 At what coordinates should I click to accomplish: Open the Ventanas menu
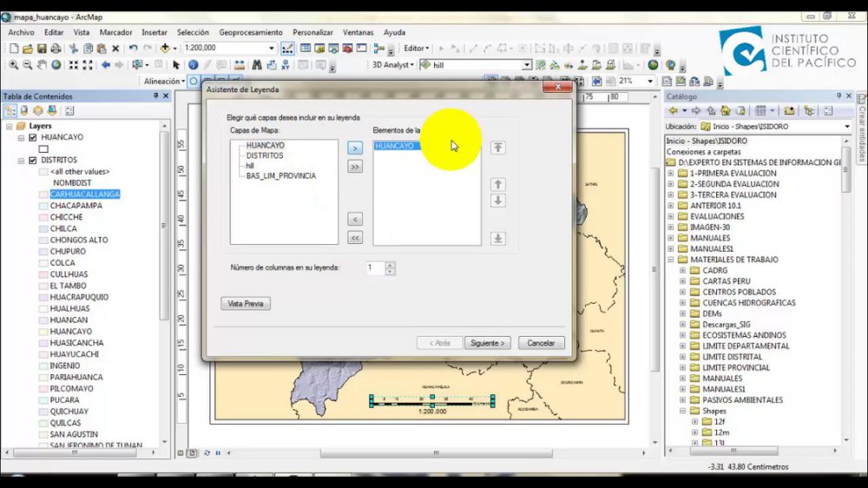(358, 33)
